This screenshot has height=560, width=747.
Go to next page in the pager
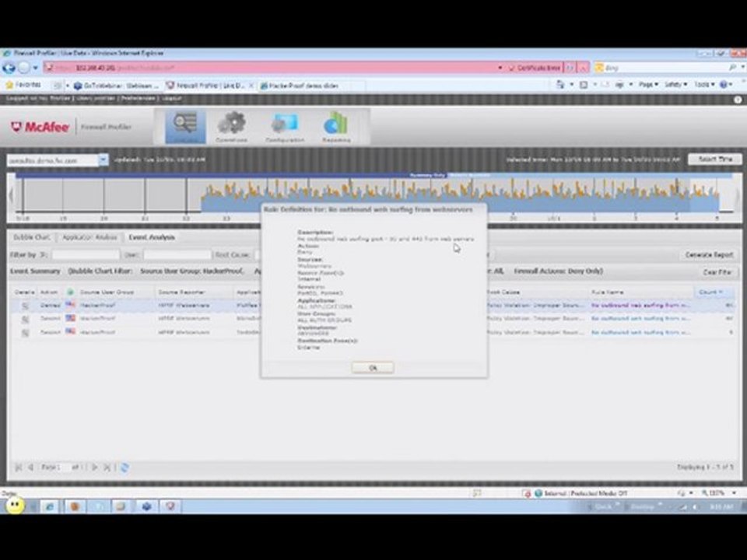(94, 467)
